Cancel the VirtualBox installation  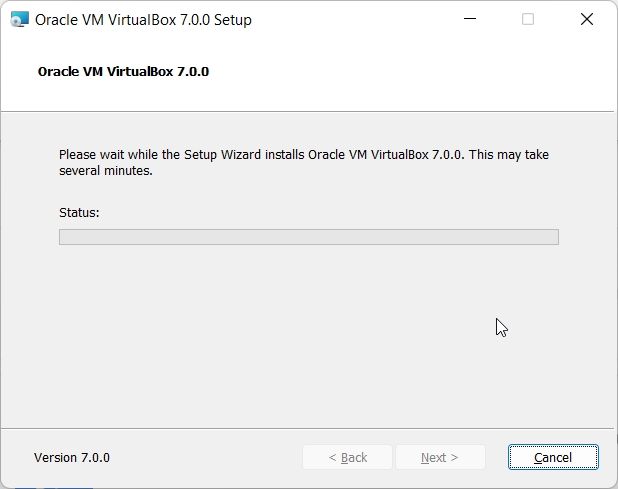point(553,457)
